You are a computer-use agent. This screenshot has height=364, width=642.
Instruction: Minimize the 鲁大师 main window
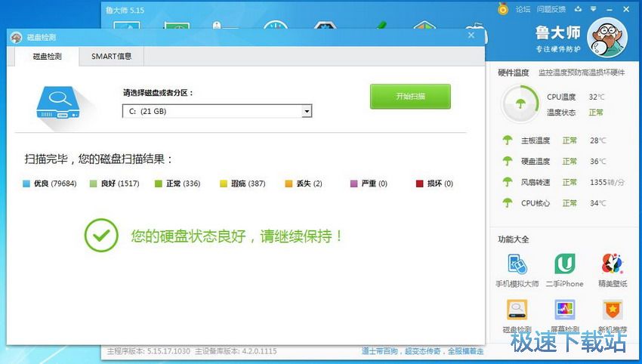coord(610,9)
